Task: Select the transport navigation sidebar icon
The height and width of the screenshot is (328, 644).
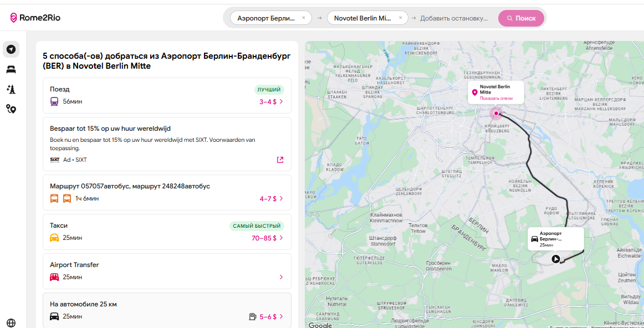Action: (x=11, y=50)
